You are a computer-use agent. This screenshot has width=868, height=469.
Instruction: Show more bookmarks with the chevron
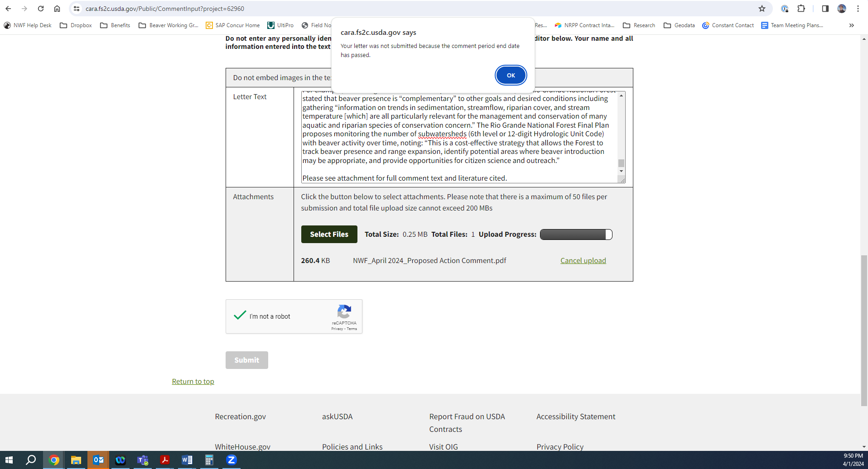point(852,25)
